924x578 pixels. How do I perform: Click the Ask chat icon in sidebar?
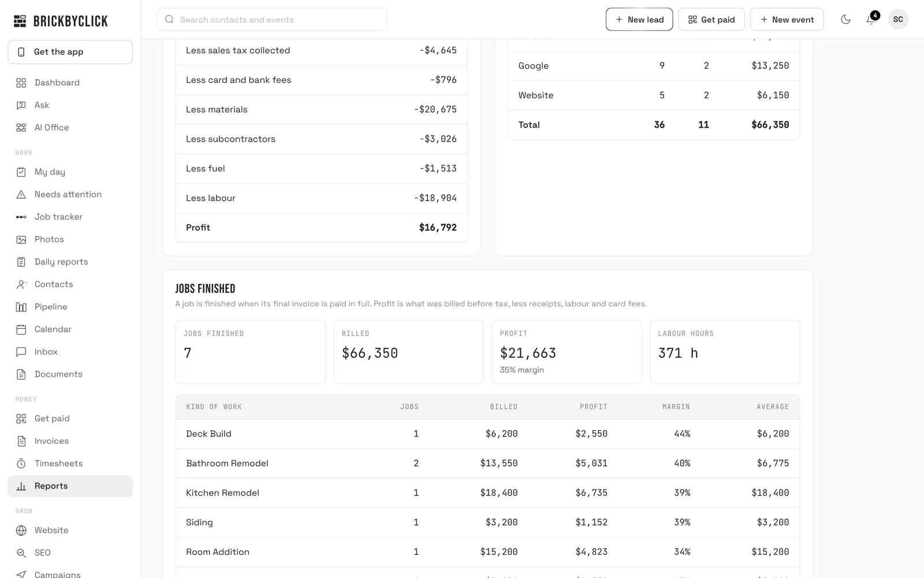pos(21,105)
